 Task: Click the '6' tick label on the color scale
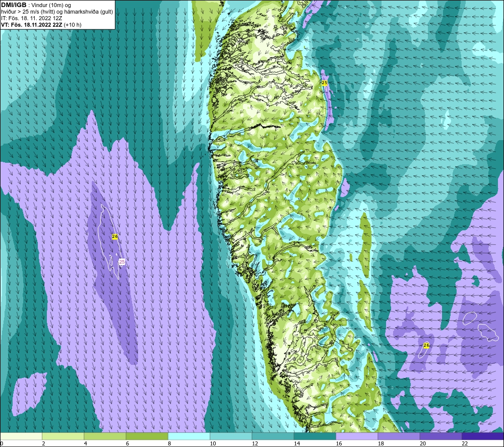tap(128, 444)
